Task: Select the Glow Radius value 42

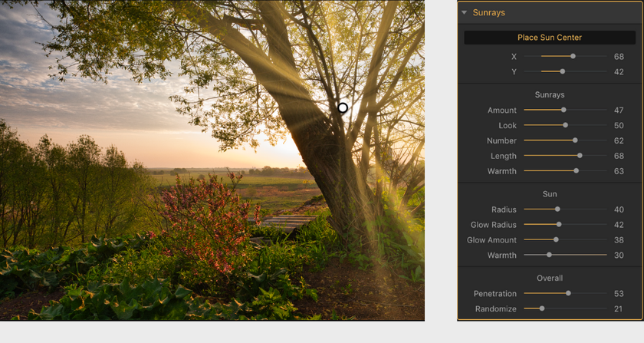Action: pyautogui.click(x=619, y=225)
